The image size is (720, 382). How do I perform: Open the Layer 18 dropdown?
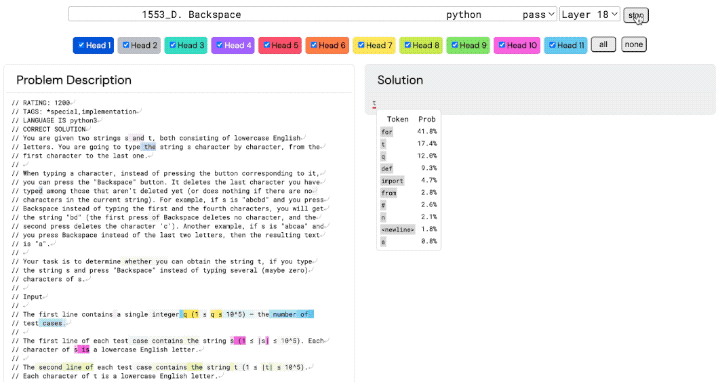click(590, 14)
